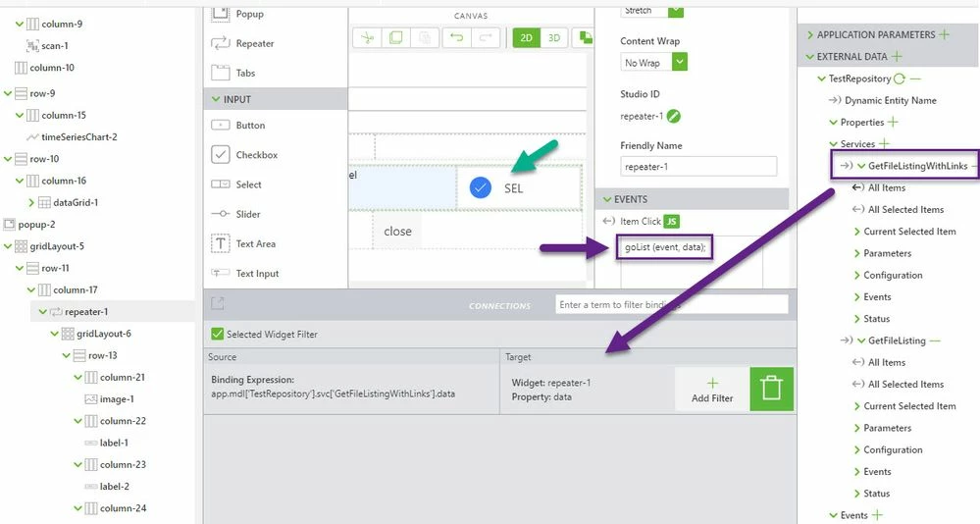Viewport: 980px width, 524px height.
Task: Add an application parameter with plus icon
Action: coord(945,34)
